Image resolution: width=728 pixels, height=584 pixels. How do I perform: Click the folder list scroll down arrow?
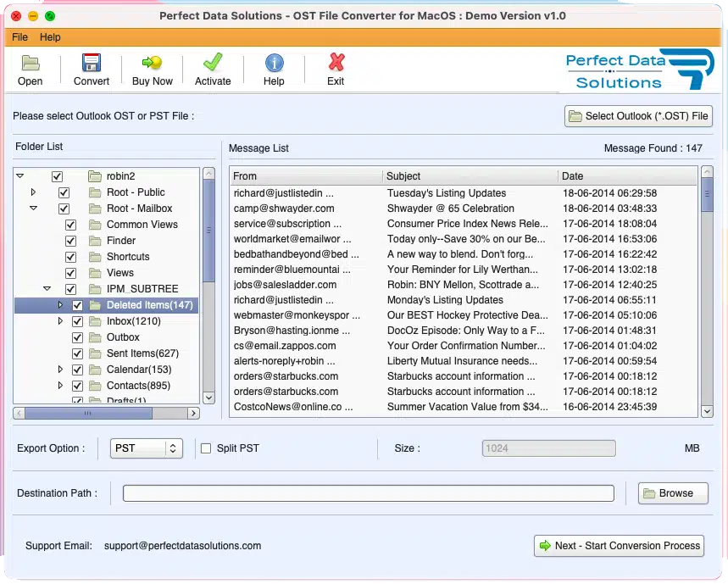[209, 398]
